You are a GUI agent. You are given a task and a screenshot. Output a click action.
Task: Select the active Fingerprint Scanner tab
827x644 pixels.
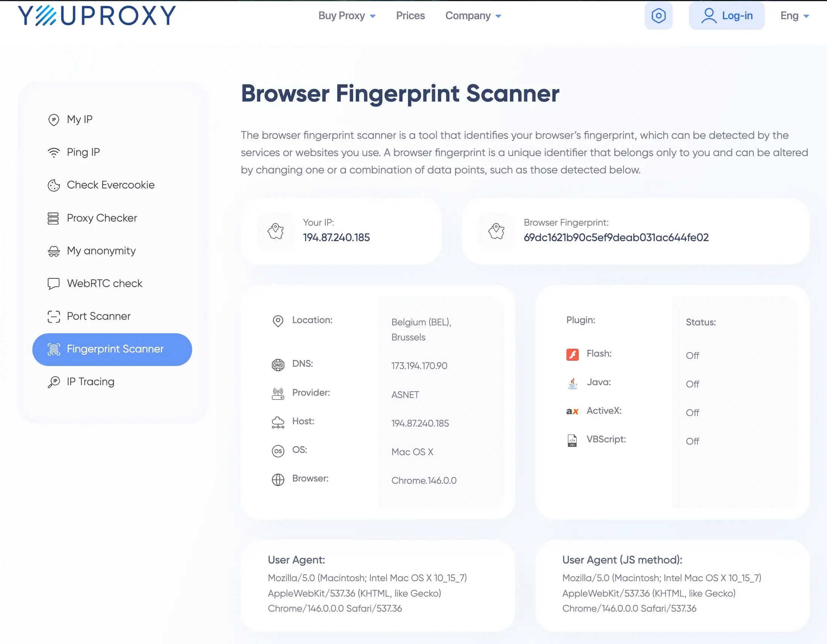[x=112, y=349]
